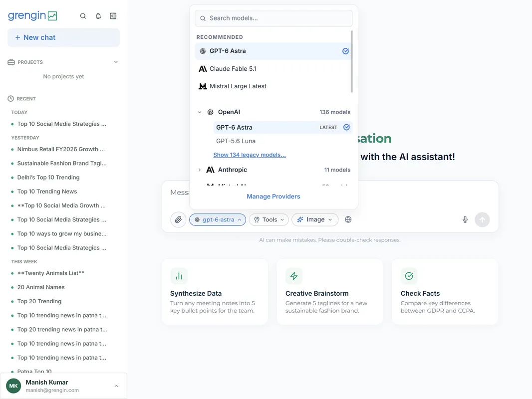The image size is (532, 399).
Task: Open the Synthesize Data suggestion card
Action: (215, 292)
